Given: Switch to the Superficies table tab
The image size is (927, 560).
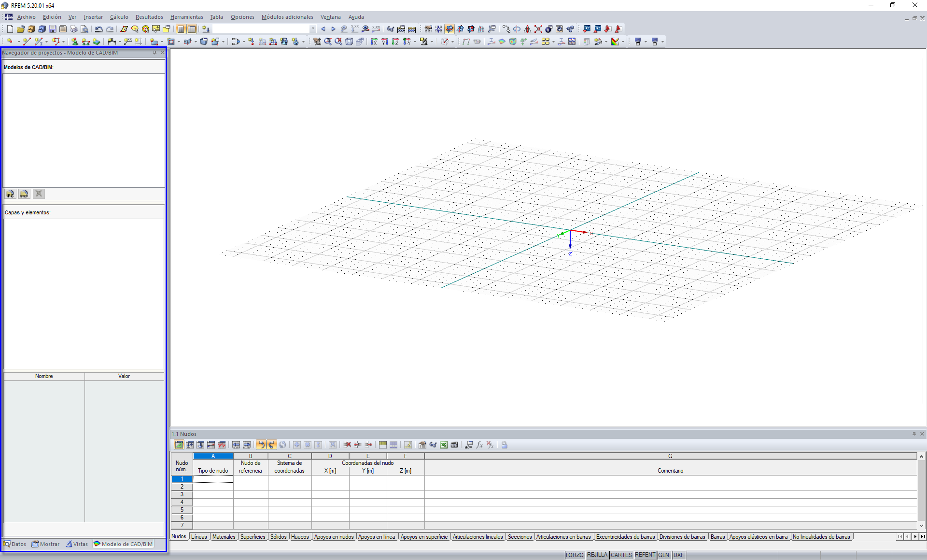Looking at the screenshot, I should tap(253, 536).
